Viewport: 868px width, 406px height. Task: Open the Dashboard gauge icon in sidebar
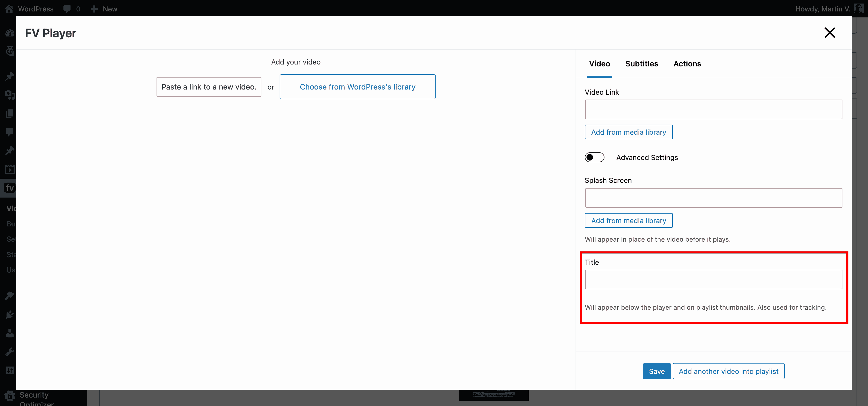point(10,33)
